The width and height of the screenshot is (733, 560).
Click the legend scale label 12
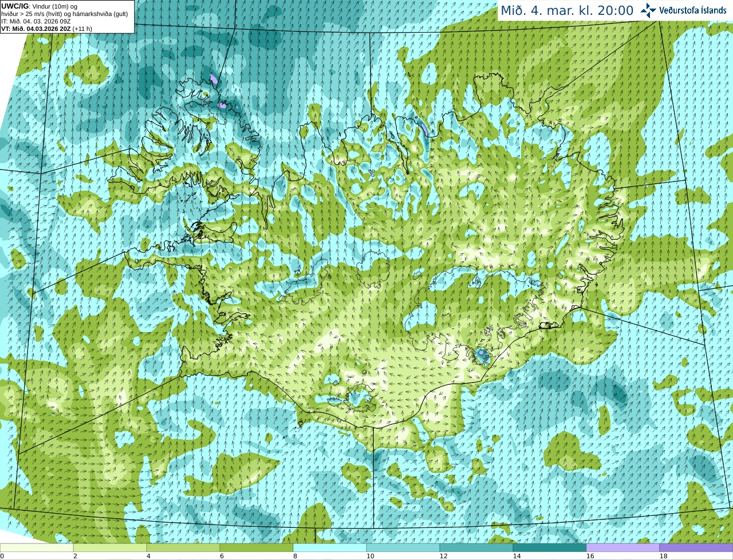tap(443, 556)
